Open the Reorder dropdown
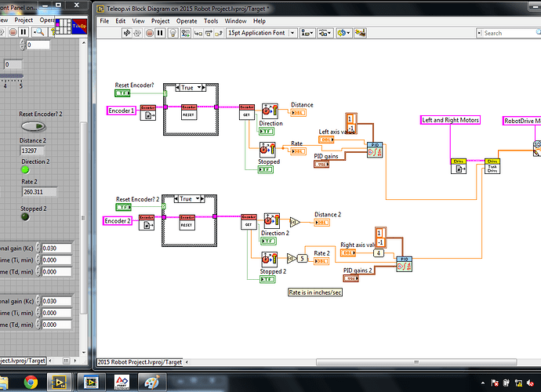 click(x=343, y=33)
